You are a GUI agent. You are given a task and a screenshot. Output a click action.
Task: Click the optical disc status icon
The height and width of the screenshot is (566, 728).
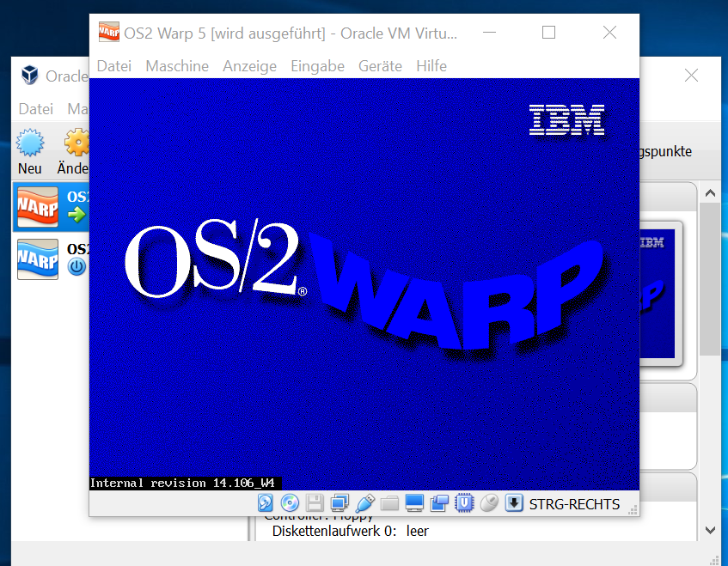pos(290,503)
